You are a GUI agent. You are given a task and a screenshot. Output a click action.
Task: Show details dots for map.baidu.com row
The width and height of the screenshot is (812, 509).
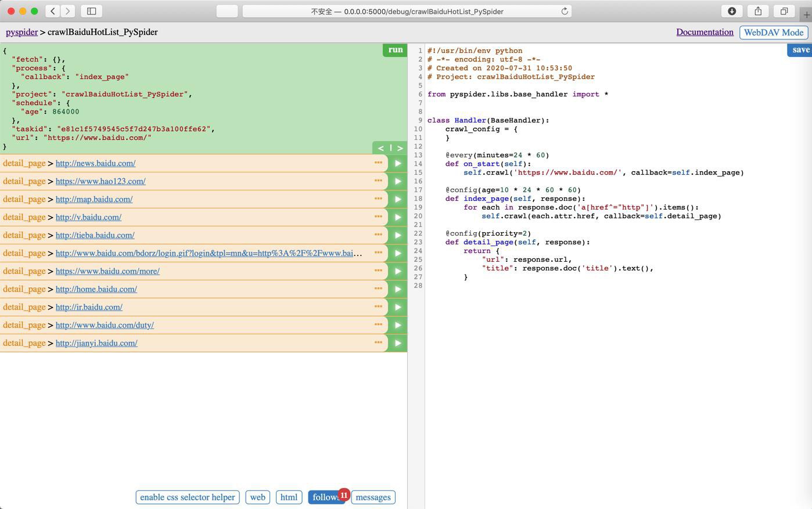point(378,199)
